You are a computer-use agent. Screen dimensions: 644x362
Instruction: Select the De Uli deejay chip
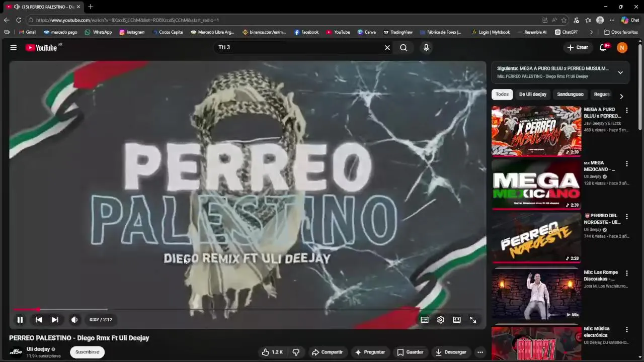tap(533, 95)
